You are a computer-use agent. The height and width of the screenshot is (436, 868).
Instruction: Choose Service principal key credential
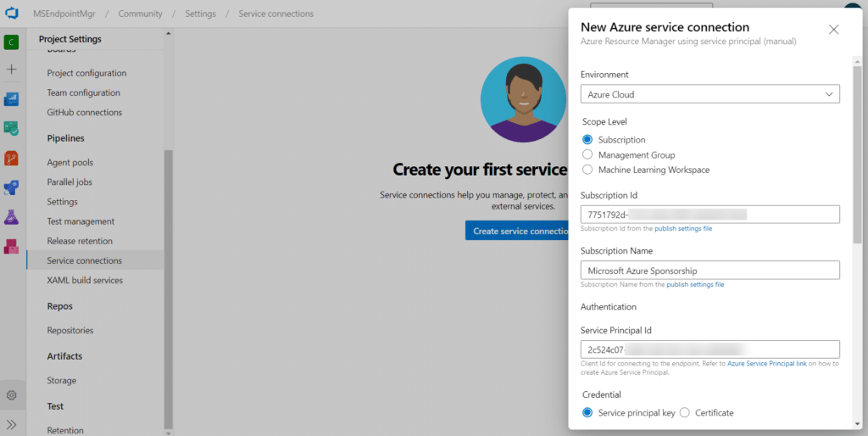(587, 413)
